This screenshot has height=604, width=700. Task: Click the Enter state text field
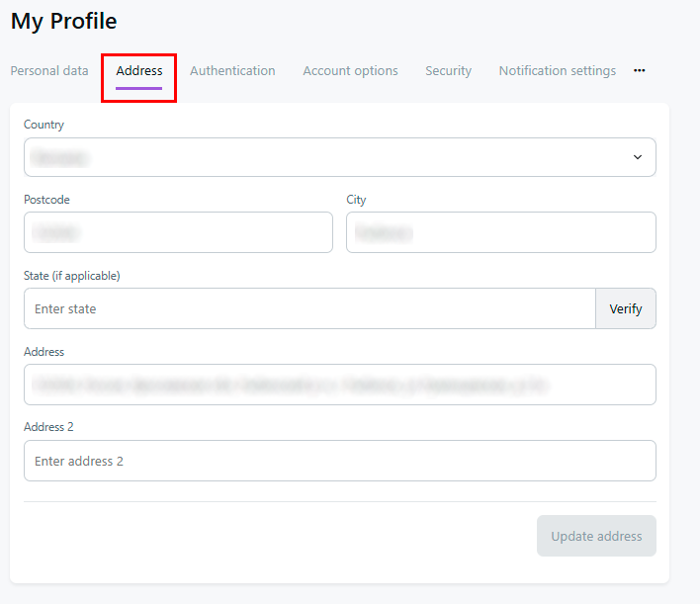coord(308,308)
